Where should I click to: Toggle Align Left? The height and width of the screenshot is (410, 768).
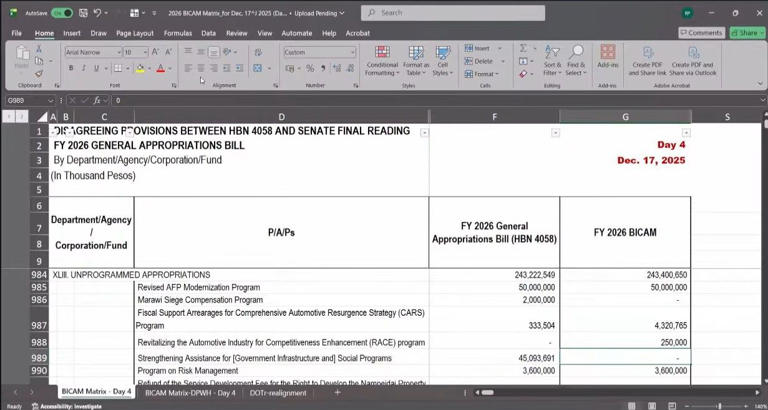[x=188, y=68]
